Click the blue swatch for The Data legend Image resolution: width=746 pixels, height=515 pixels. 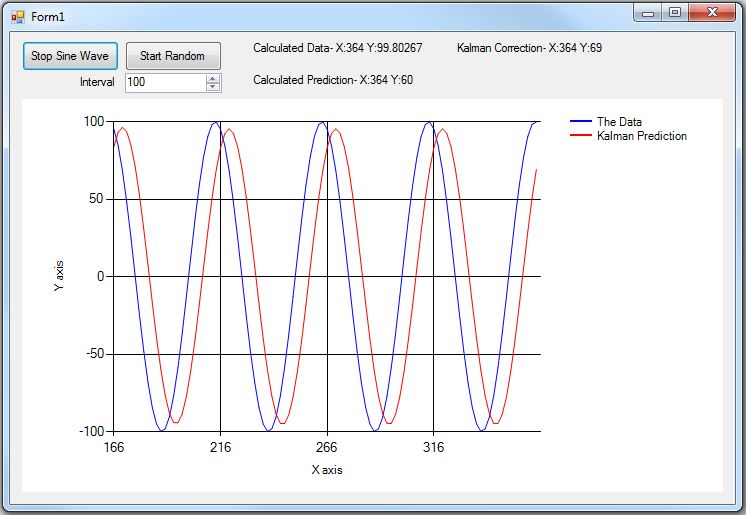click(x=580, y=121)
